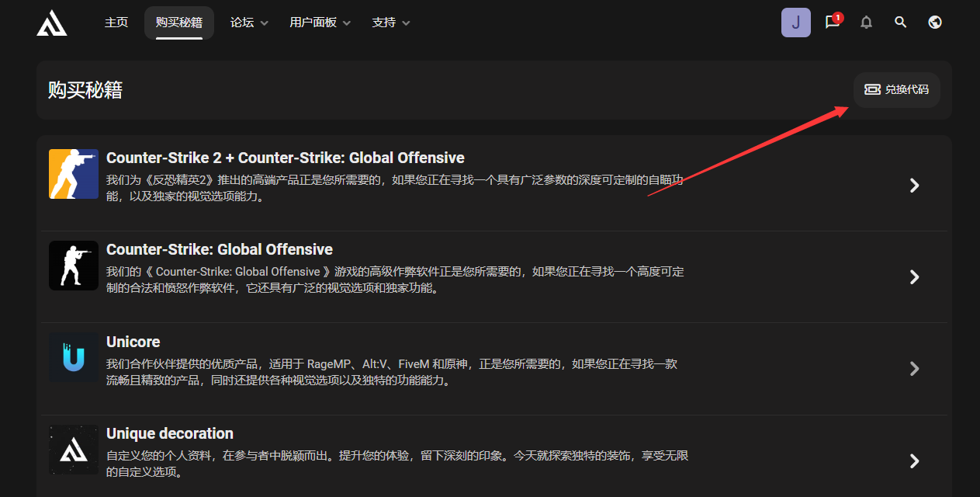The width and height of the screenshot is (980, 497).
Task: Go to the 主页 nav item
Action: coord(116,23)
